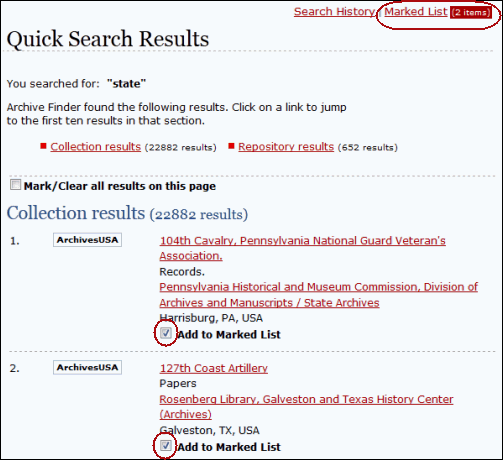Click red bullet beside Repository results

point(231,146)
